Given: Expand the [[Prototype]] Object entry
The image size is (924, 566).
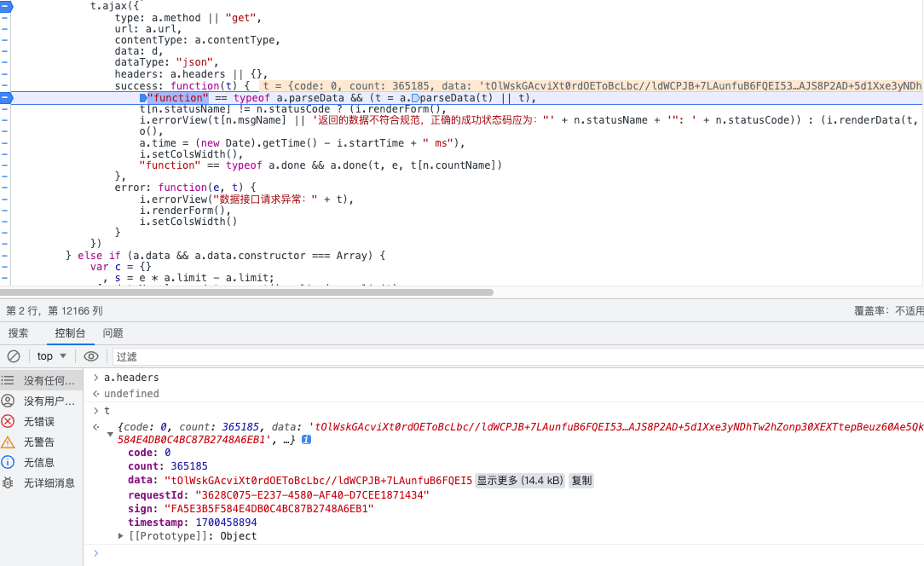Looking at the screenshot, I should pos(121,536).
